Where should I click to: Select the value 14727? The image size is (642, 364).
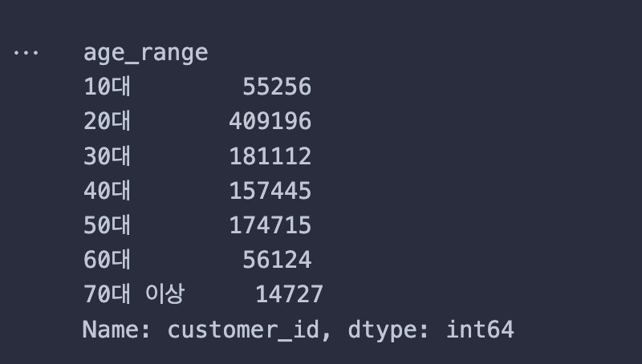point(290,294)
